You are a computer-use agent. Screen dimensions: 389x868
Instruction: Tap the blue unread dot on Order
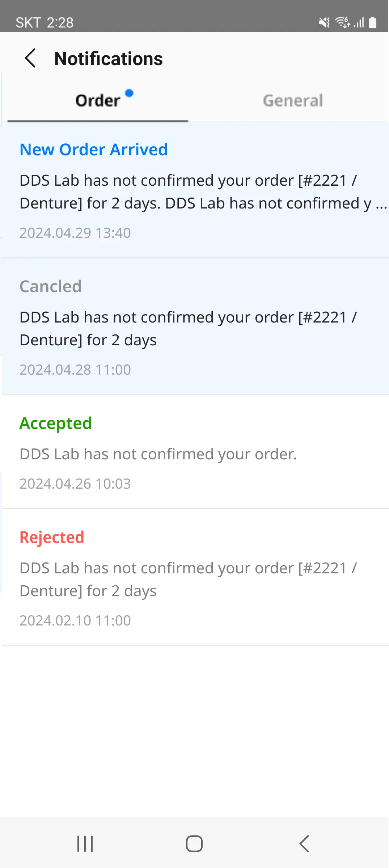[x=129, y=93]
